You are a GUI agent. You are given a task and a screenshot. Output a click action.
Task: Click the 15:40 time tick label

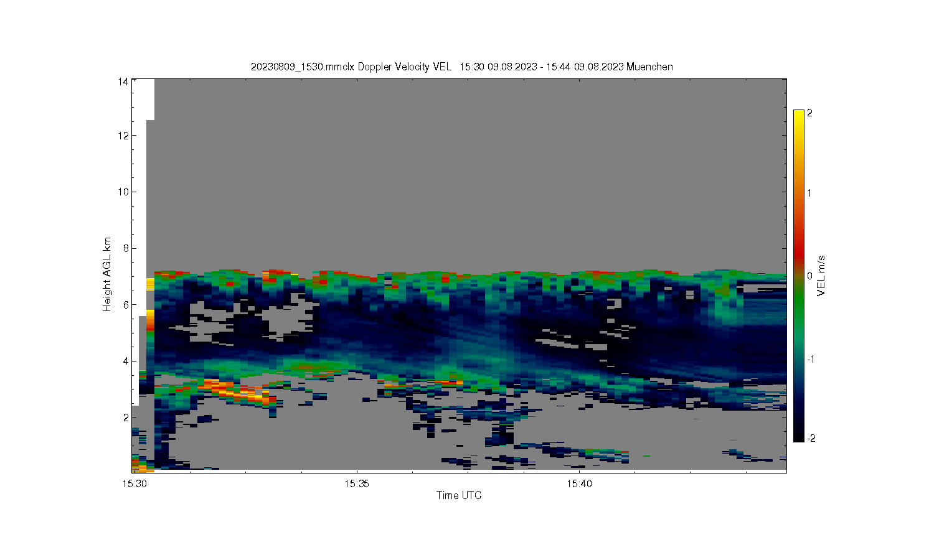pos(579,483)
